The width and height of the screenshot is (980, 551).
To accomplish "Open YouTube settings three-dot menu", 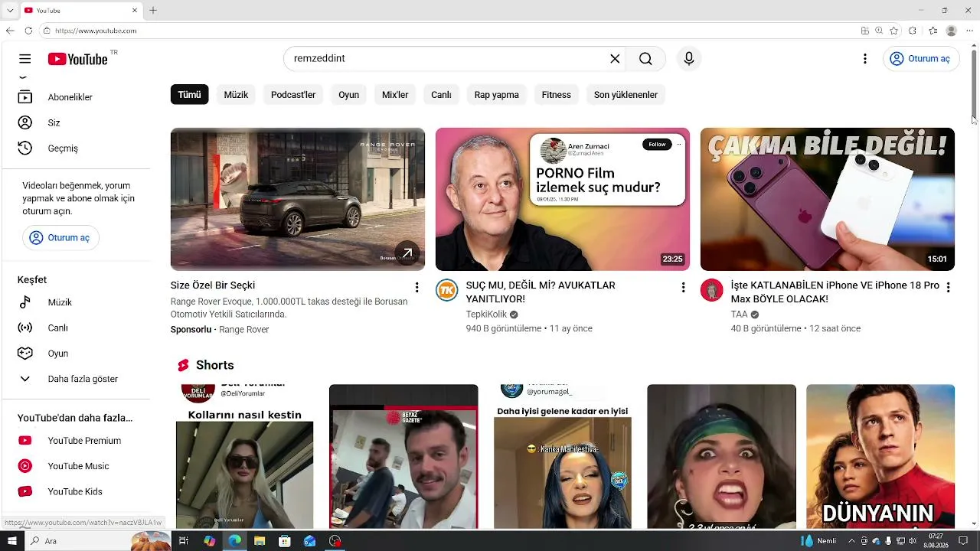I will click(x=865, y=59).
